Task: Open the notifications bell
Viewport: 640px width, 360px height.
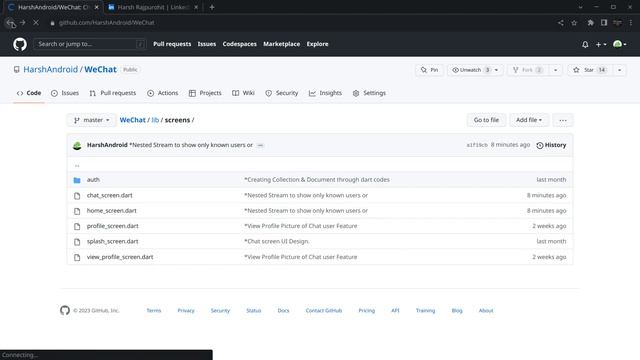Action: pyautogui.click(x=585, y=44)
